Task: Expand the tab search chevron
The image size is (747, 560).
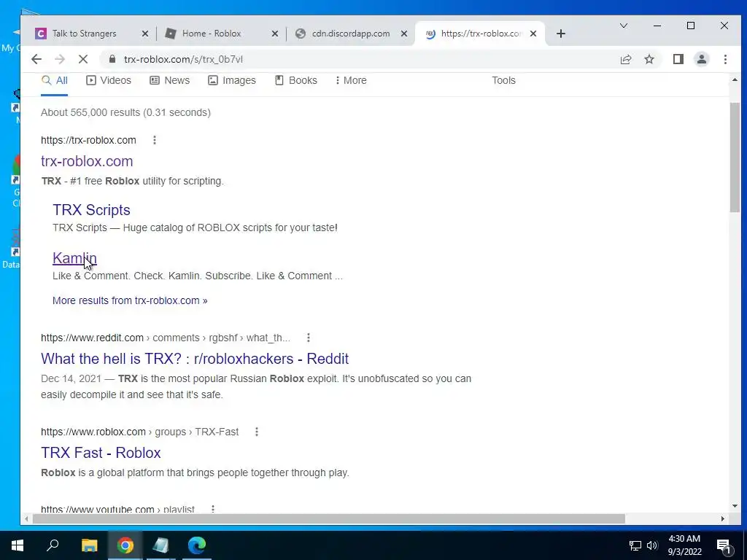Action: pos(623,26)
